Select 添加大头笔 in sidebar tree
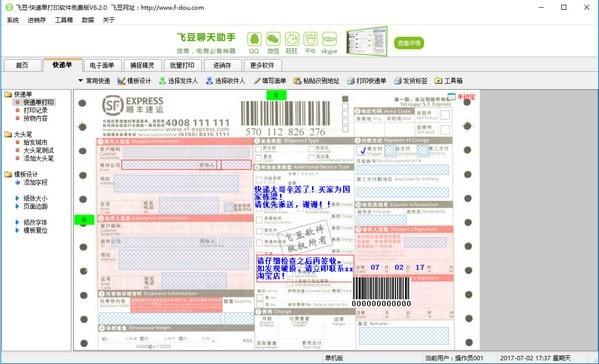This screenshot has height=364, width=599. pyautogui.click(x=38, y=158)
